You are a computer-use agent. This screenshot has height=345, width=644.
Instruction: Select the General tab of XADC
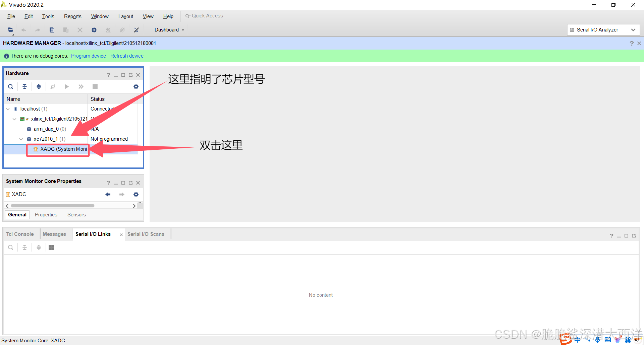tap(17, 215)
